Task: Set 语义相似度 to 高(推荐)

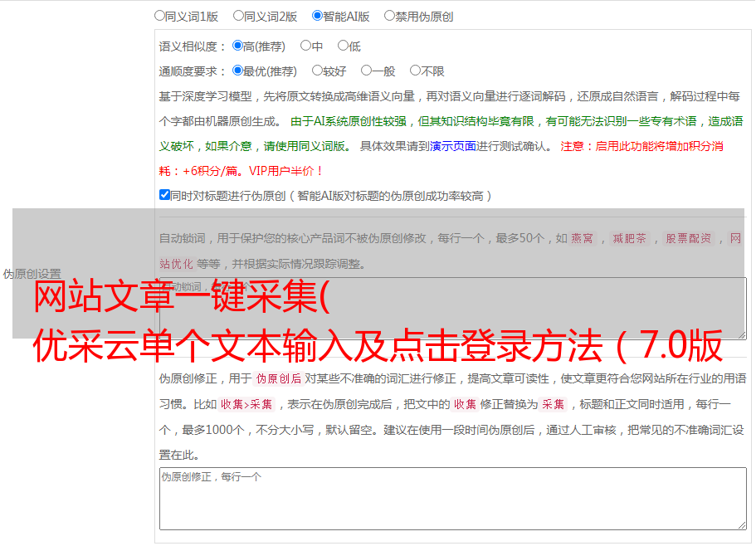Action: (x=237, y=46)
